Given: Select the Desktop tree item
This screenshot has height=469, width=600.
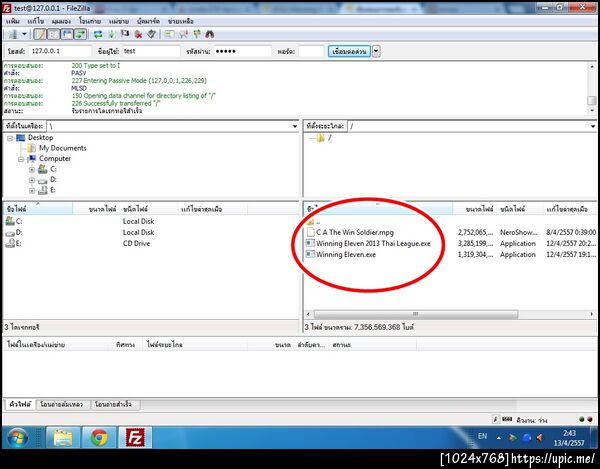Looking at the screenshot, I should pyautogui.click(x=40, y=138).
